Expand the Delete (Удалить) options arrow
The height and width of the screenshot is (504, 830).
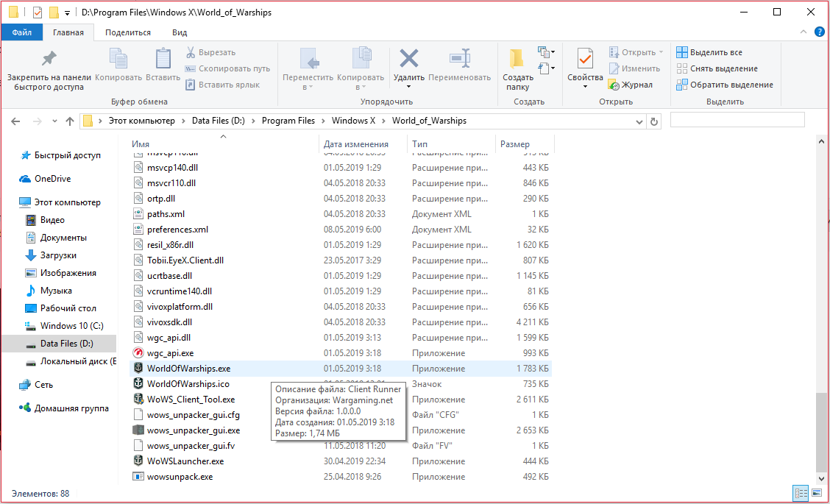[x=408, y=87]
